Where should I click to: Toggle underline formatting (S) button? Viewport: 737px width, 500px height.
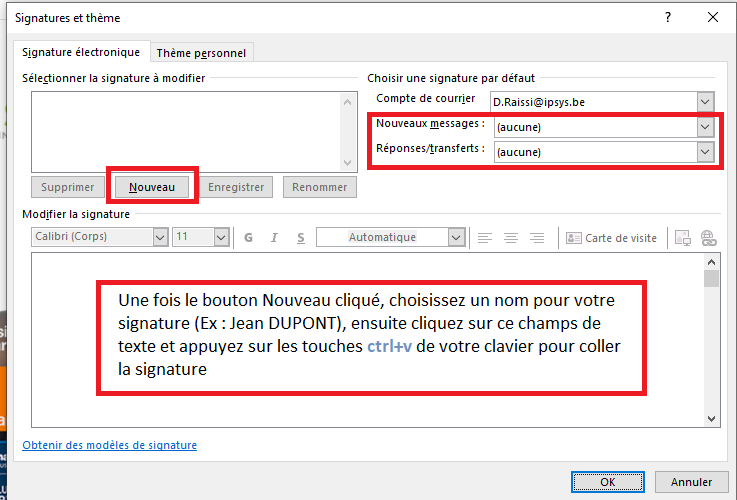tap(300, 238)
